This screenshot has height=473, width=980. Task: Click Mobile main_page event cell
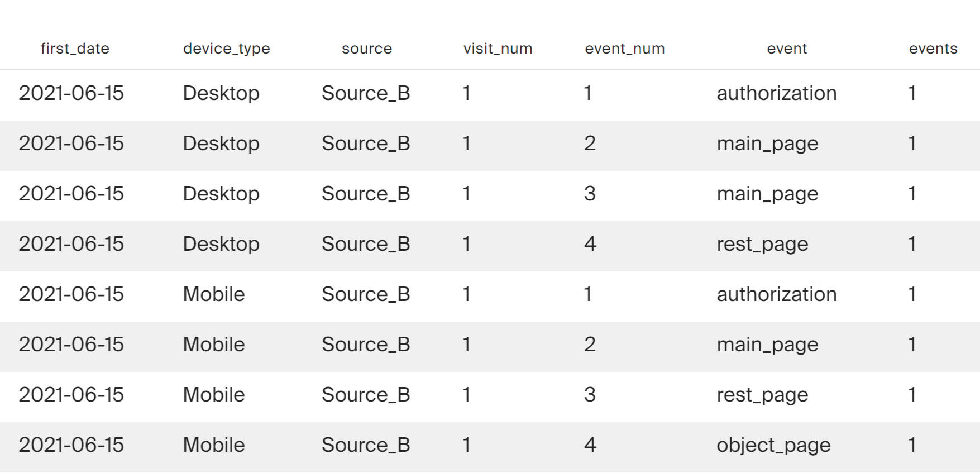tap(767, 345)
